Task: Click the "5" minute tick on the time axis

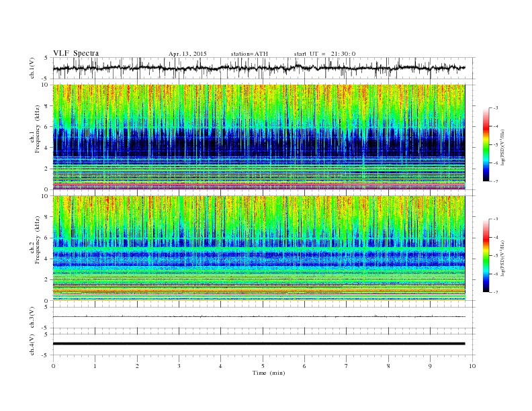Action: click(263, 366)
